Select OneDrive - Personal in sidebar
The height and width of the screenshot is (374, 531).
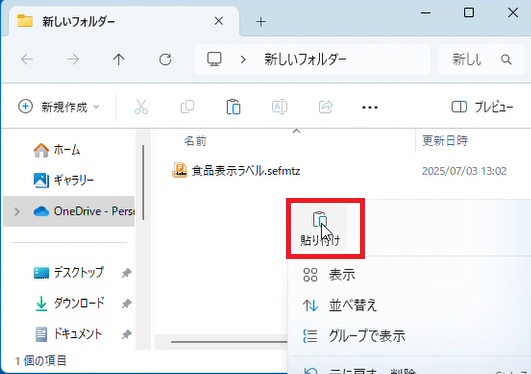coord(69,211)
